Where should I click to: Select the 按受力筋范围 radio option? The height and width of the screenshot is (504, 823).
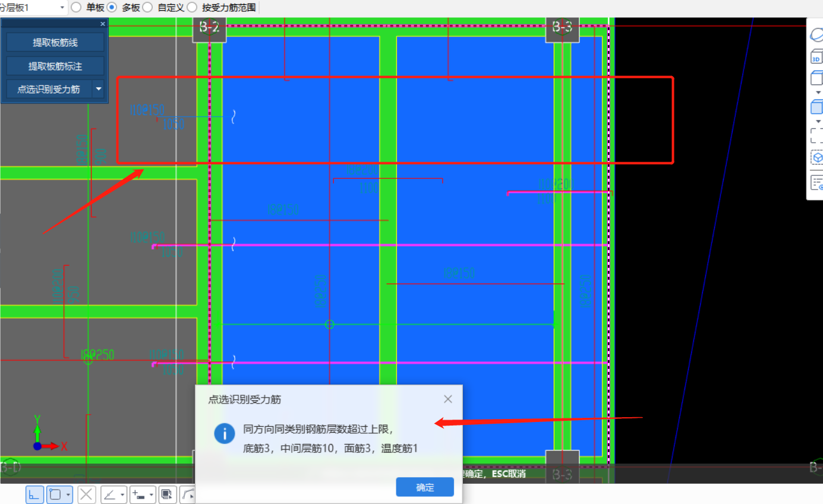192,8
